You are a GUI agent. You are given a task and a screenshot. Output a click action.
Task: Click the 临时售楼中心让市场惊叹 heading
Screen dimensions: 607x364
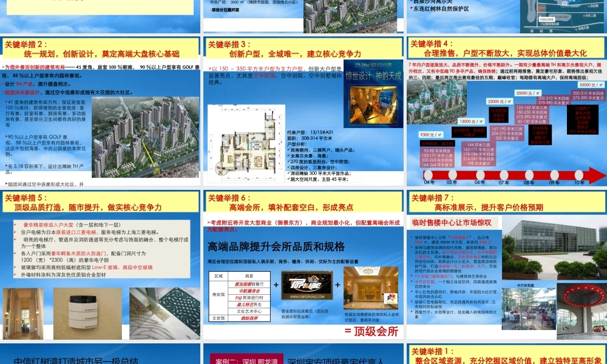click(x=452, y=223)
